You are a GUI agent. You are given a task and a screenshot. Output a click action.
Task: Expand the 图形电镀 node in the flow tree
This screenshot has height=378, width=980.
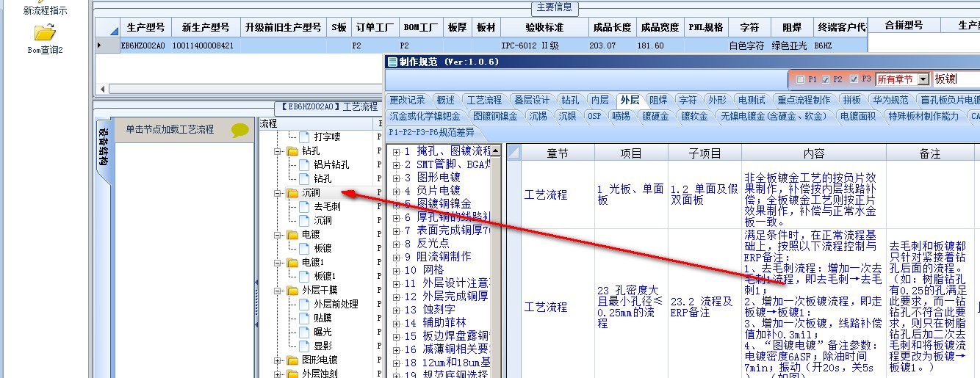(x=279, y=360)
